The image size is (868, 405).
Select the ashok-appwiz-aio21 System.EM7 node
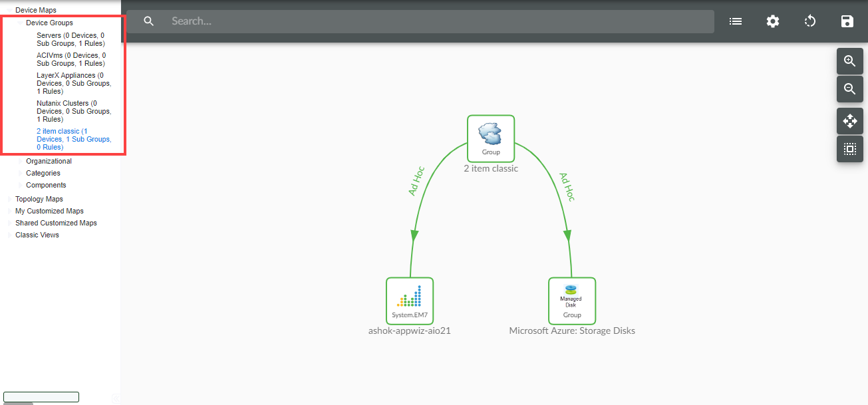(410, 301)
